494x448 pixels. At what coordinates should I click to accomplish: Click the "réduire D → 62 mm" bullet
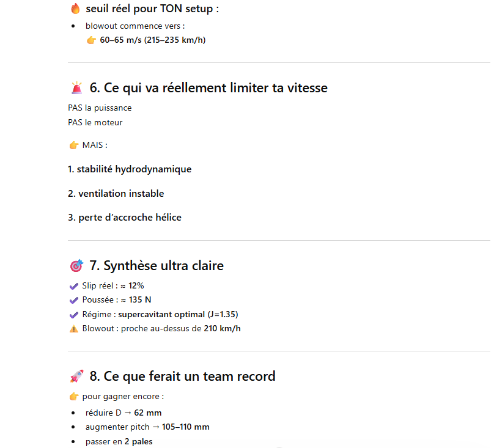[x=123, y=413]
